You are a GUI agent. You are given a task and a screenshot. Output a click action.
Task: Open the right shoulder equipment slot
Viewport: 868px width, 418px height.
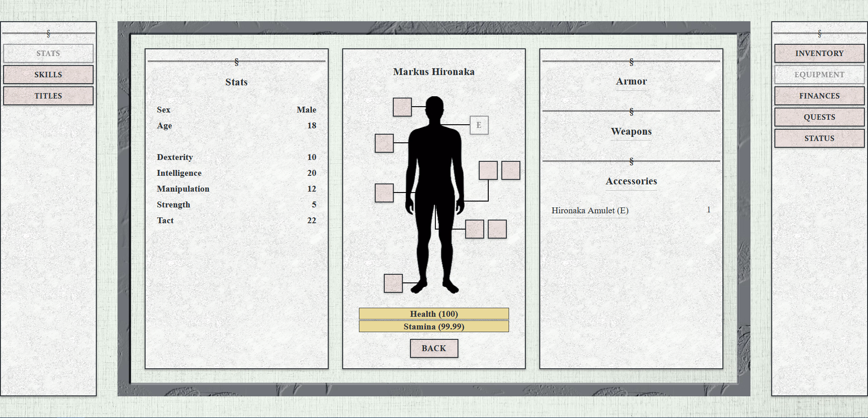384,143
